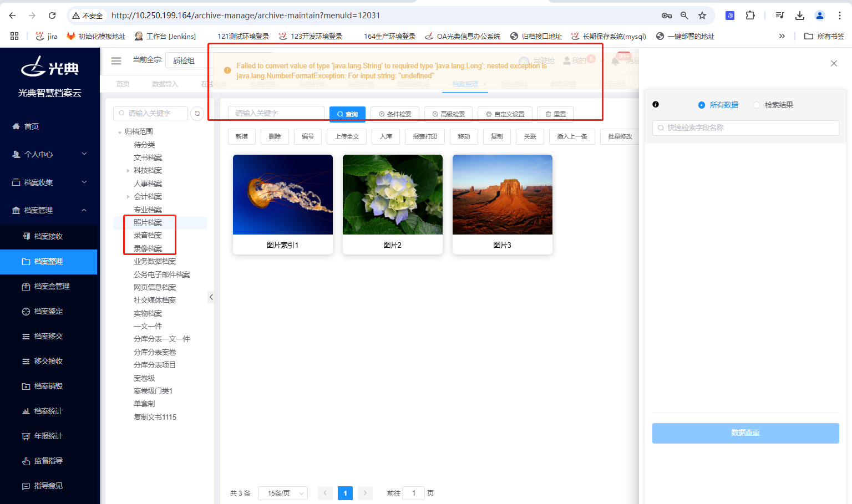Open the jellyfish thumbnail 图片索引1
The image size is (852, 504).
283,195
